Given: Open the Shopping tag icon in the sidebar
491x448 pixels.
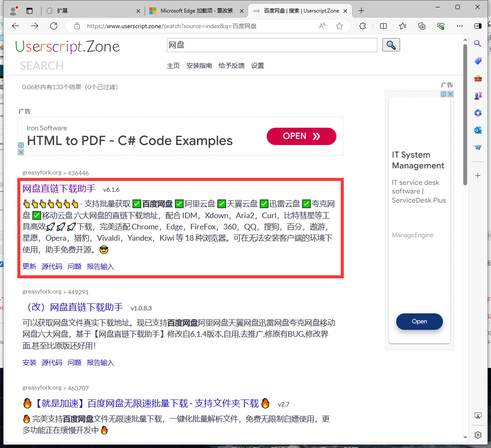Looking at the screenshot, I should click(478, 61).
